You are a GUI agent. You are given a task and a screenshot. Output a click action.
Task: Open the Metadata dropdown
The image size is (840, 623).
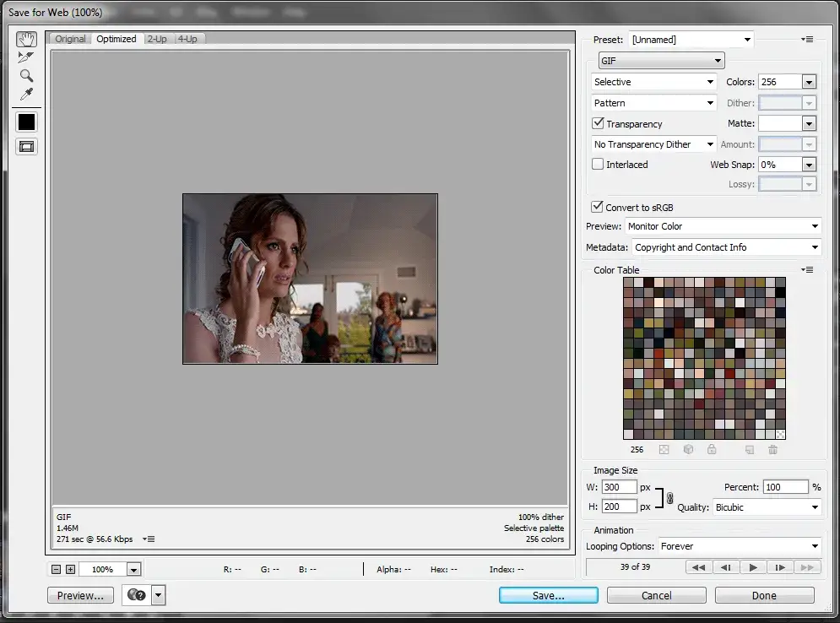click(726, 246)
